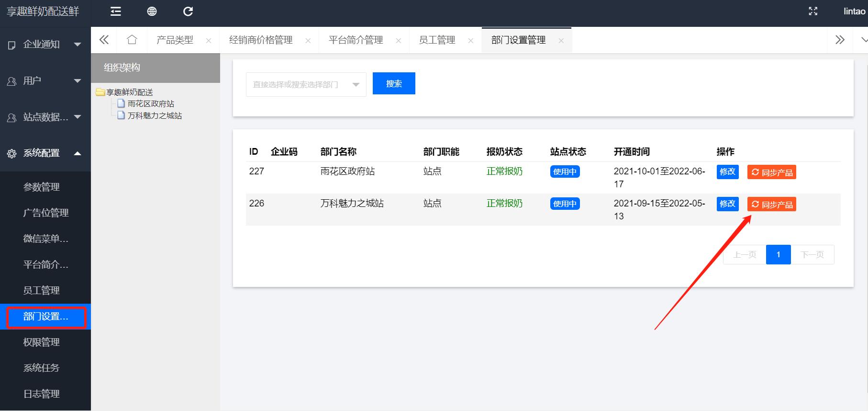The height and width of the screenshot is (411, 868).
Task: Close the 员工管理 tab
Action: coord(471,41)
